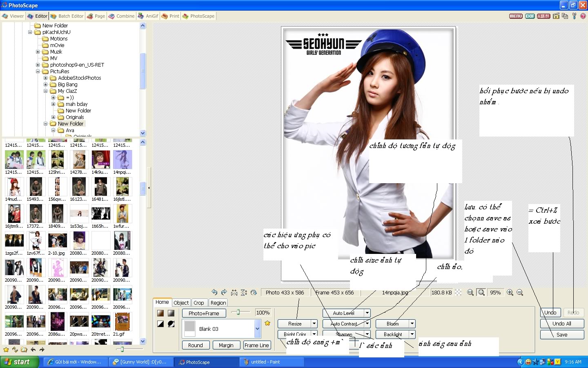Click the frame percentage field showing 100%
The height and width of the screenshot is (368, 588).
tap(263, 312)
